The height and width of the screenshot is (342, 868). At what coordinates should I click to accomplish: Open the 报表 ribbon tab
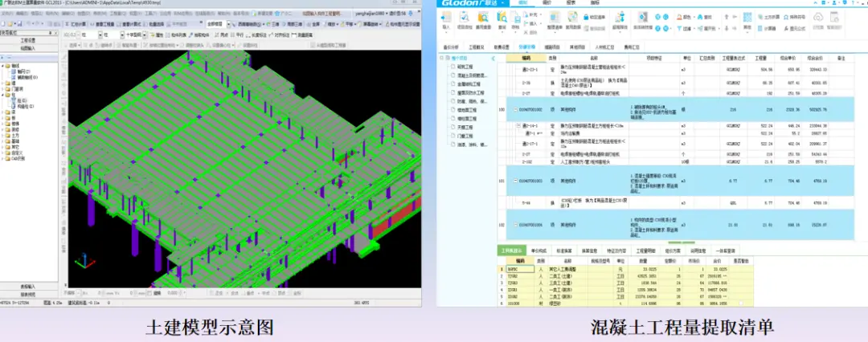[x=571, y=3]
